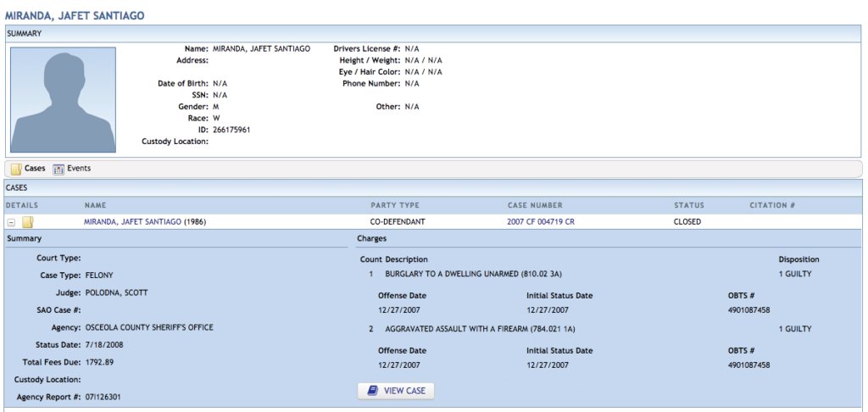868x412 pixels.
Task: Click the page title MIRANDA, JAFET SANTIAGO heading
Action: [75, 15]
